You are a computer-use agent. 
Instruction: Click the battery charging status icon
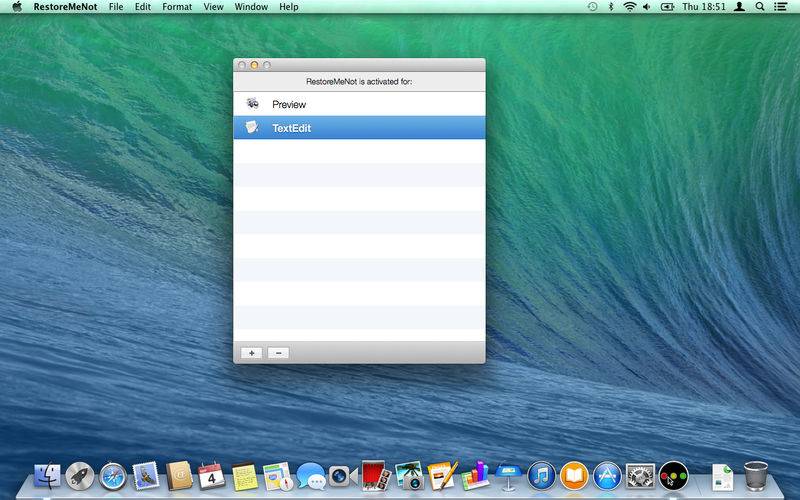pyautogui.click(x=667, y=7)
